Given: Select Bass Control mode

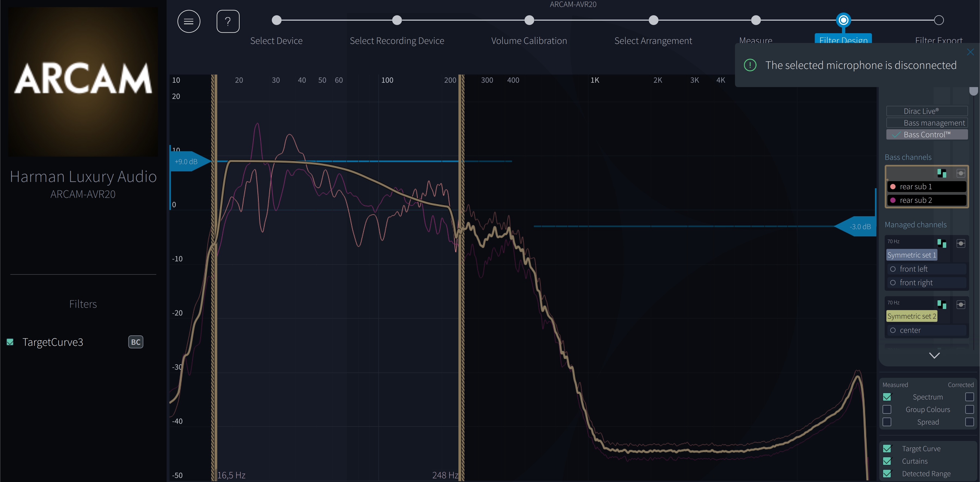Looking at the screenshot, I should (927, 135).
